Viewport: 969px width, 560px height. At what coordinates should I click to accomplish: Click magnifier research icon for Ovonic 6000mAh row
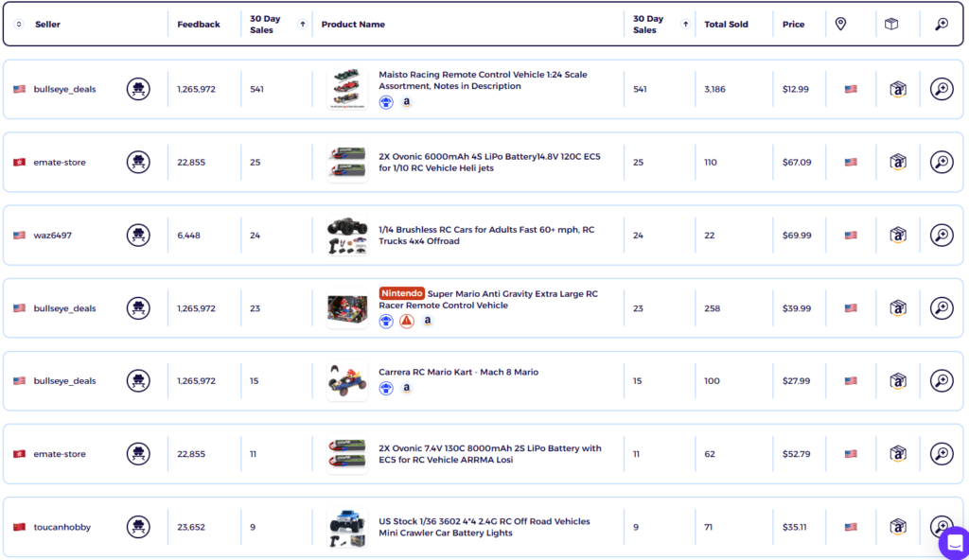pos(942,162)
